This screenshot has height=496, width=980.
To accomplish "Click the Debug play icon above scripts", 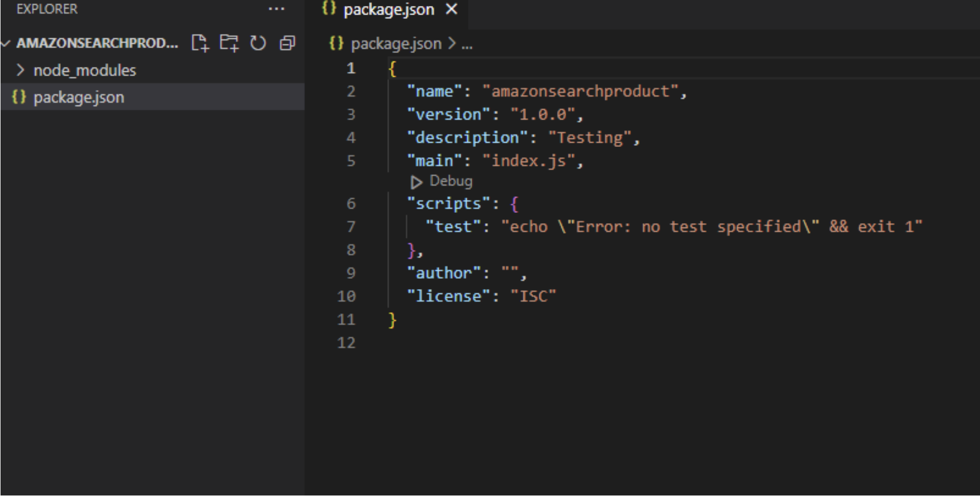I will point(415,182).
